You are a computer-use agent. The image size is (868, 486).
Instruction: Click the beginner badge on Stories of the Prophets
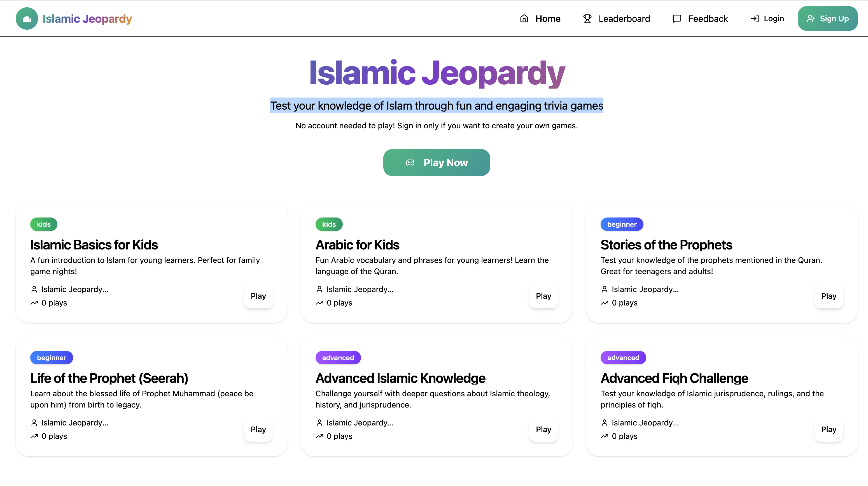(x=622, y=224)
